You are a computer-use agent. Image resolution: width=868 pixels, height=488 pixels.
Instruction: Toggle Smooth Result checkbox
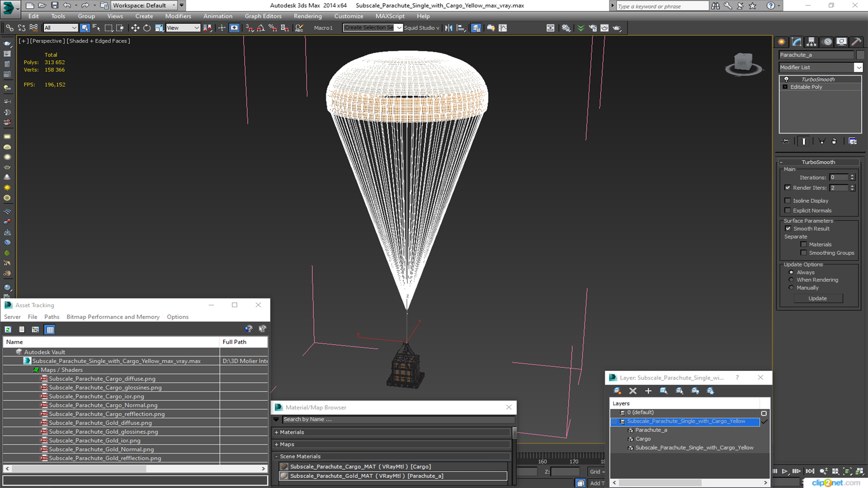coord(788,229)
